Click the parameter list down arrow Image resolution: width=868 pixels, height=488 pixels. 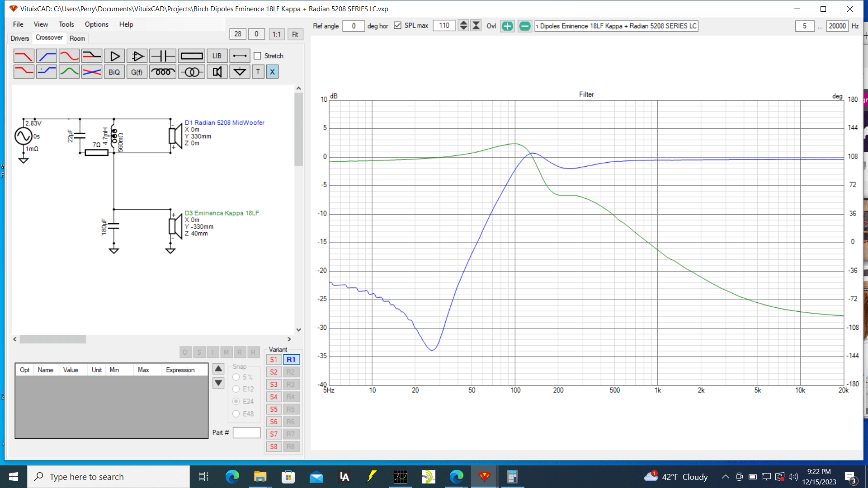pyautogui.click(x=218, y=383)
